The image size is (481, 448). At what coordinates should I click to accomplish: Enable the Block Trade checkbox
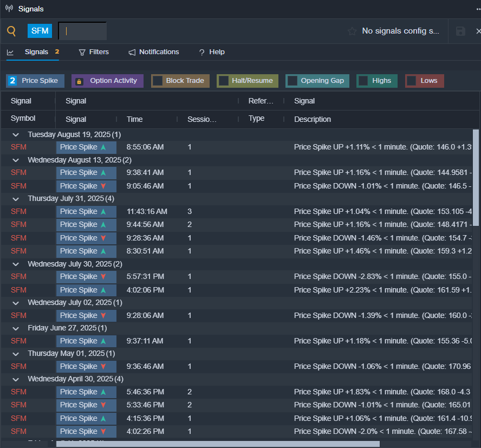158,81
